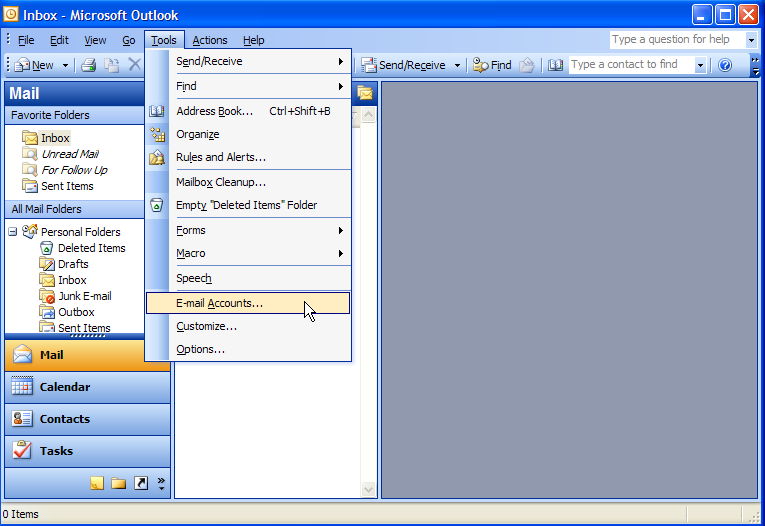The width and height of the screenshot is (765, 526).
Task: Select the Drafts folder
Action: (73, 264)
